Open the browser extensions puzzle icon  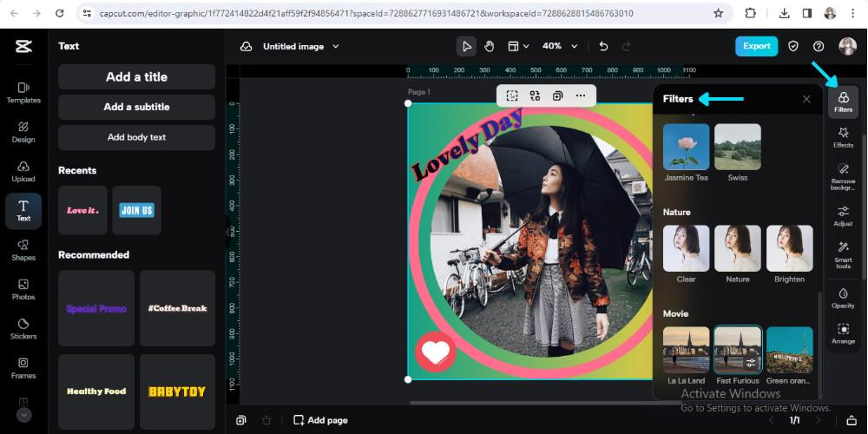[750, 13]
